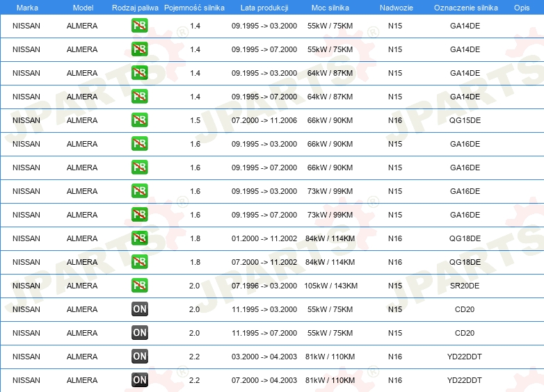Click the petrol icon in the SR20DE row

(x=140, y=286)
